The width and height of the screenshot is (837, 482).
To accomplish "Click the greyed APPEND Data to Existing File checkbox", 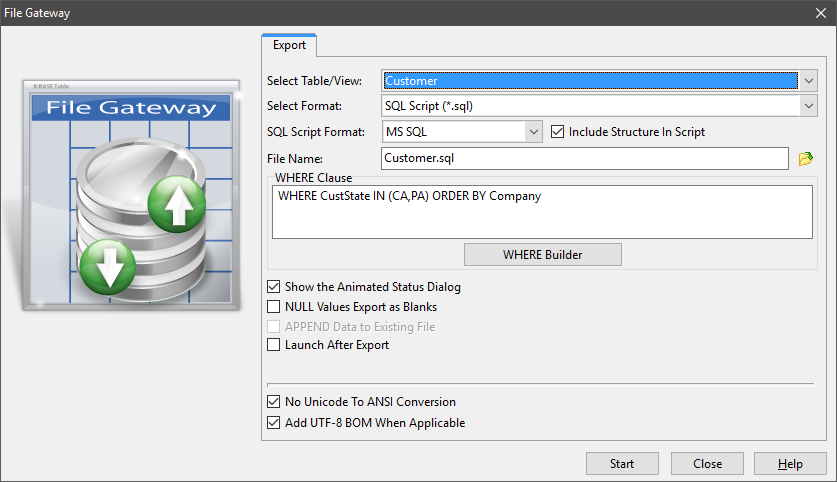I will [x=274, y=326].
